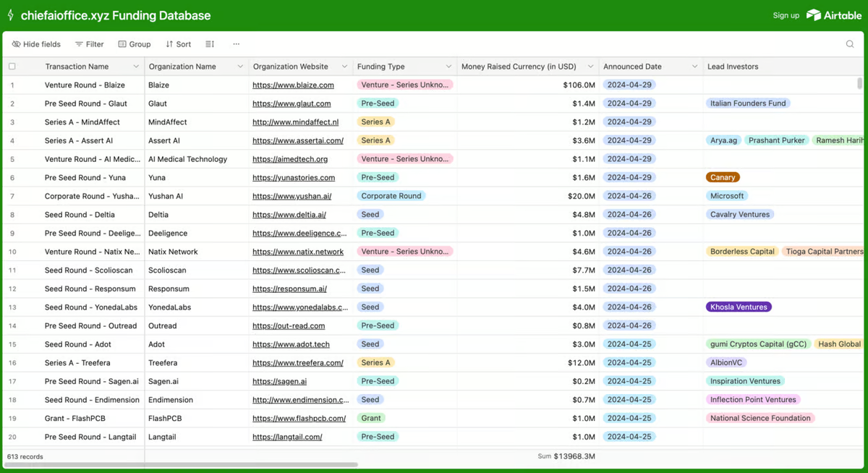Open the search magnifier icon

[x=850, y=44]
